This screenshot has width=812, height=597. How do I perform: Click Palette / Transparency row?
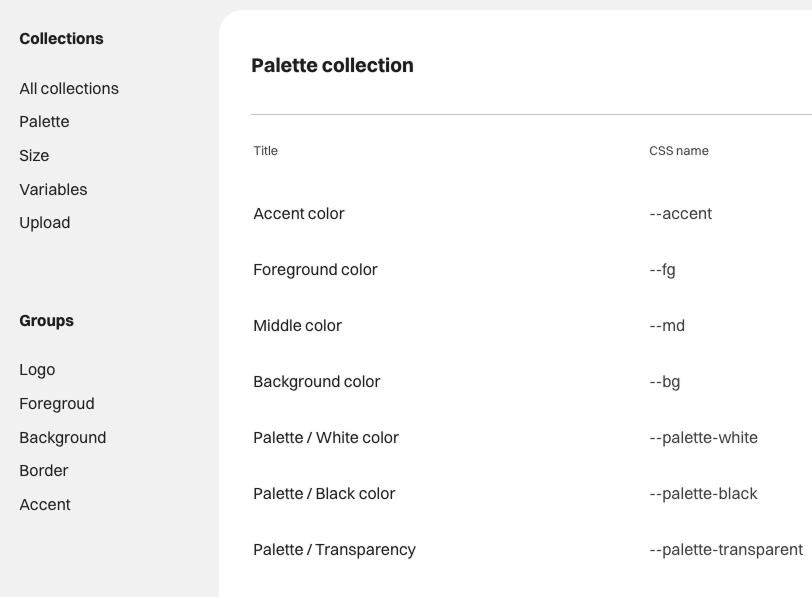[334, 549]
